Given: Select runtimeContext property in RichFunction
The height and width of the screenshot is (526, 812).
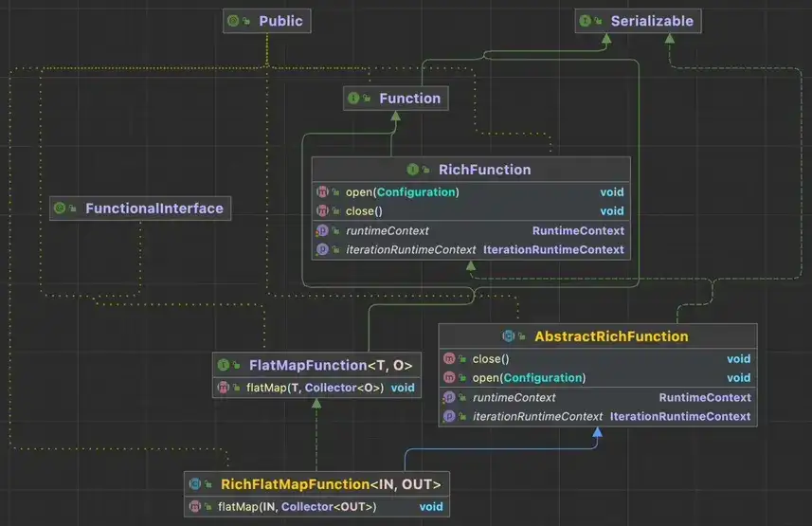Looking at the screenshot, I should tap(388, 230).
